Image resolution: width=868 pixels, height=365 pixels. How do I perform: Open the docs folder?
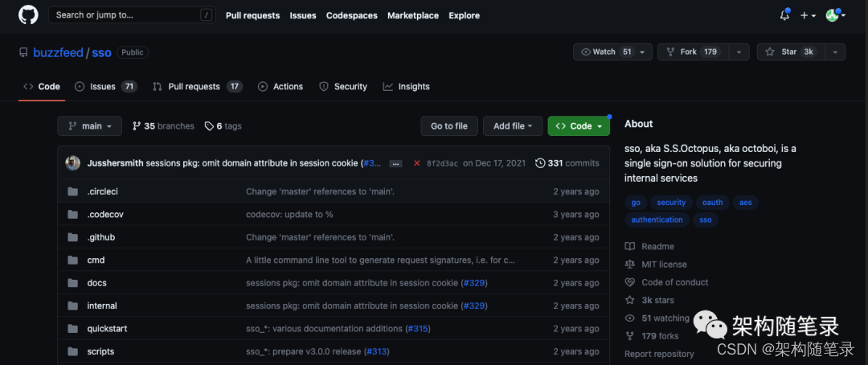pyautogui.click(x=97, y=282)
